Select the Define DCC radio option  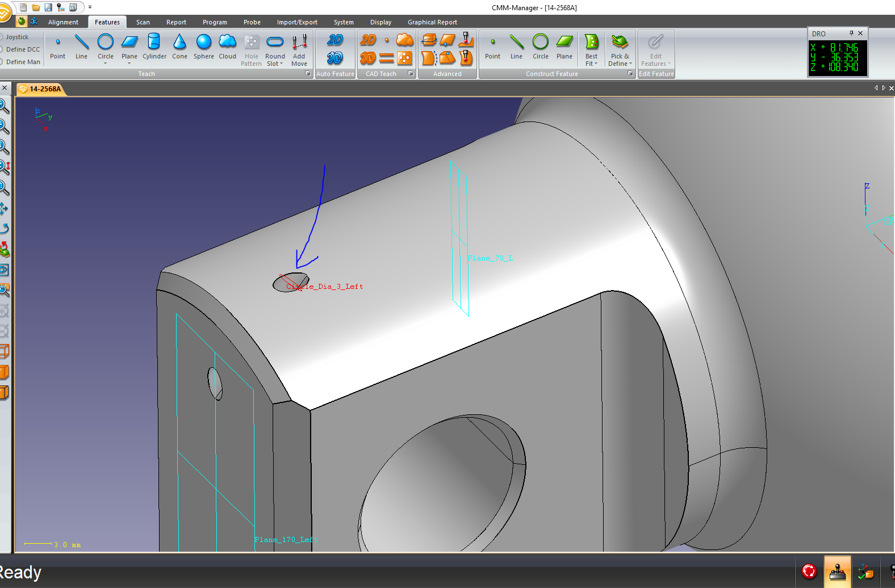(20, 49)
